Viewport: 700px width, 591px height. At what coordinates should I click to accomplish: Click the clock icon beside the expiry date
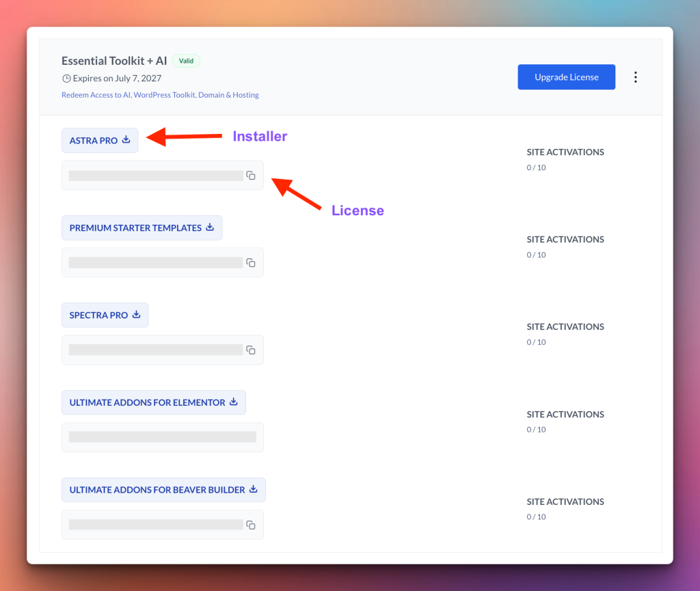[x=66, y=79]
